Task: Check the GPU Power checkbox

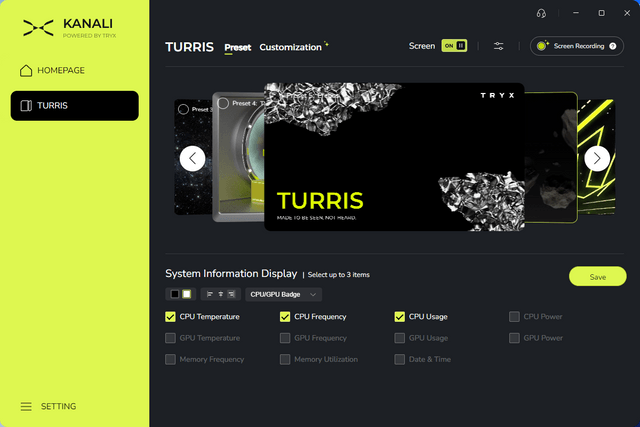Action: coord(514,338)
